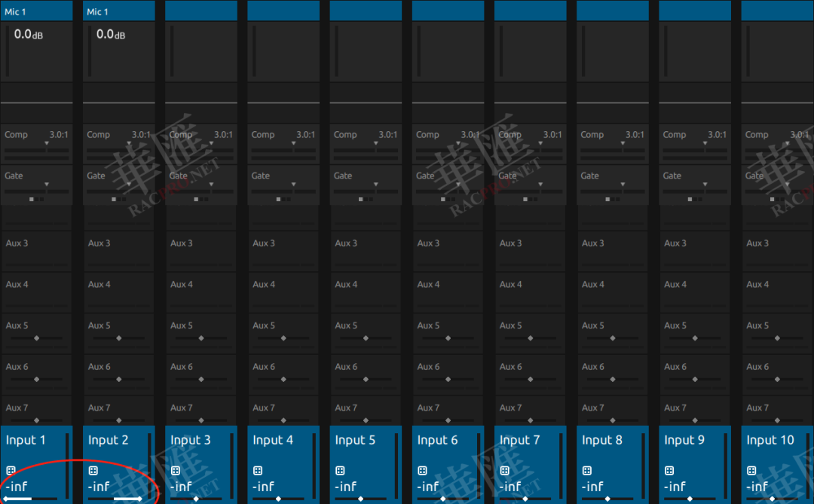Click the Input 4 pan slider handle
This screenshot has height=504, width=814.
tap(279, 499)
